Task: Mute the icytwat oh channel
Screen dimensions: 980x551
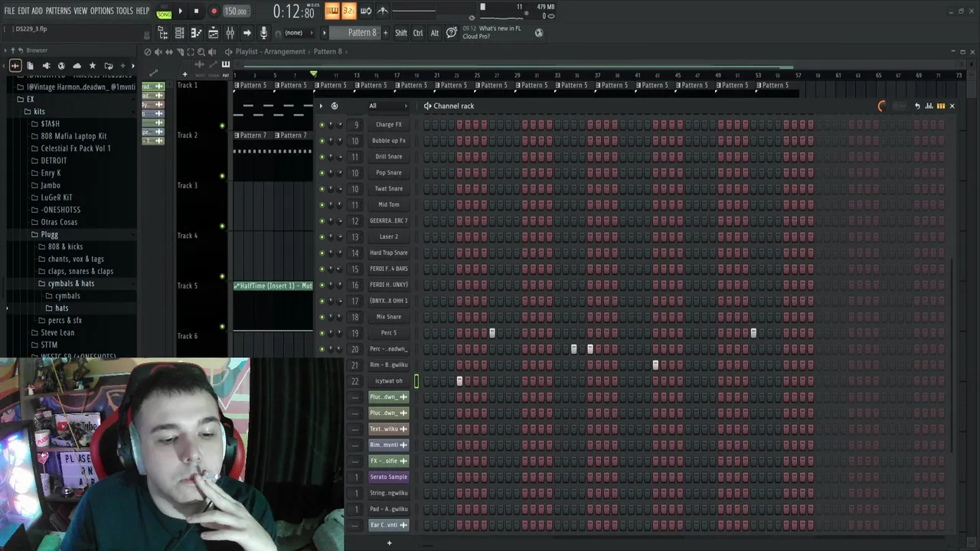Action: pos(322,380)
